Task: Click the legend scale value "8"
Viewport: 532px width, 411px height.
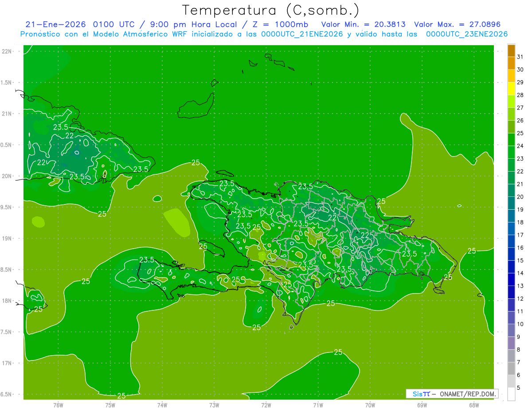Action: [519, 350]
